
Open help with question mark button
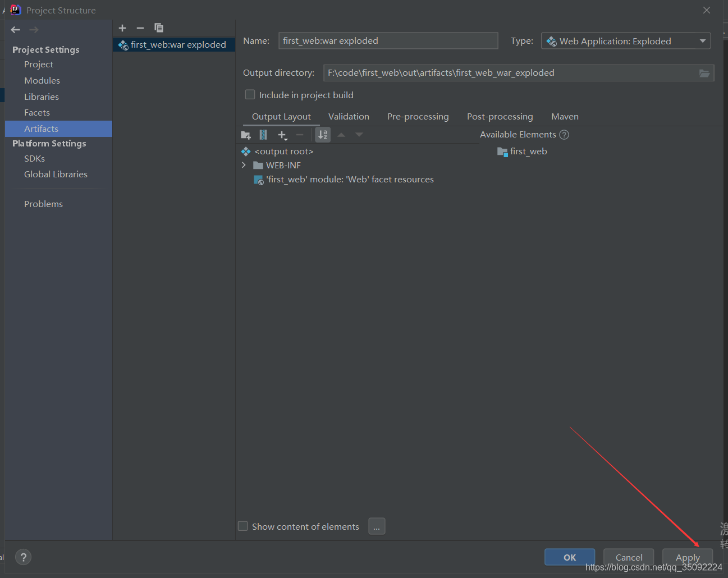[x=23, y=557]
